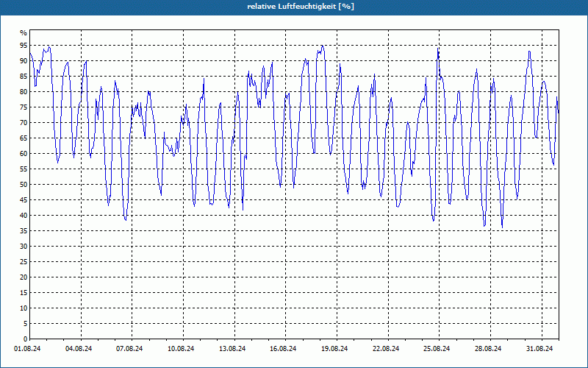Click the y-axis label 85
Image resolution: width=588 pixels, height=368 pixels.
[x=24, y=77]
